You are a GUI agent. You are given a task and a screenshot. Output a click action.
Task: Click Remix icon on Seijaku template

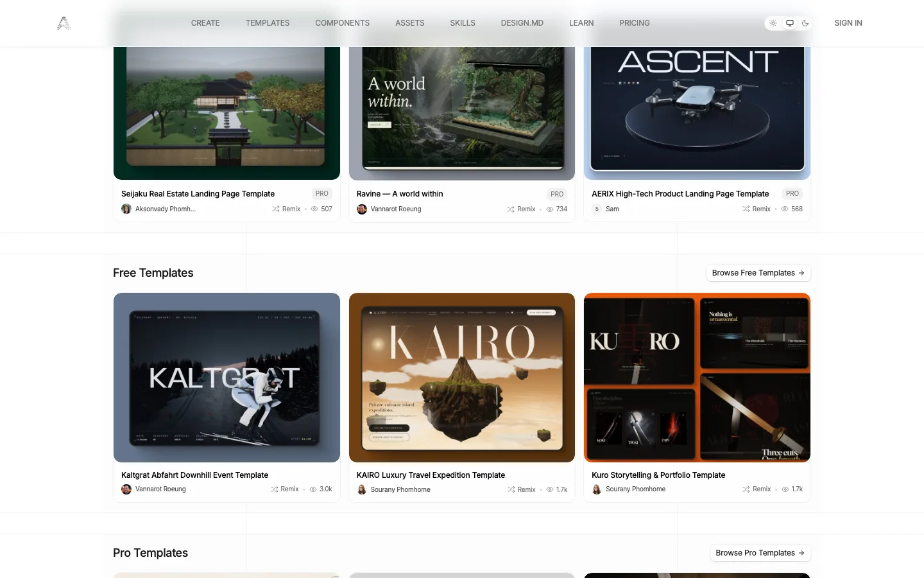click(275, 209)
